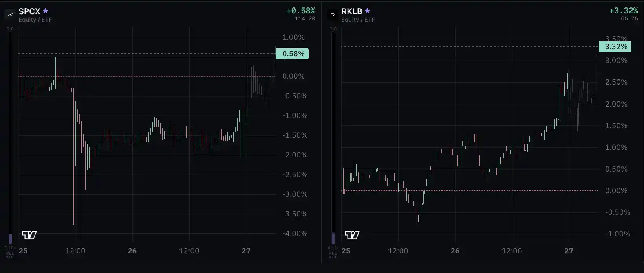This screenshot has width=644, height=273.
Task: Click the 0.00% baseline label on RKLB axis
Action: pyautogui.click(x=616, y=191)
